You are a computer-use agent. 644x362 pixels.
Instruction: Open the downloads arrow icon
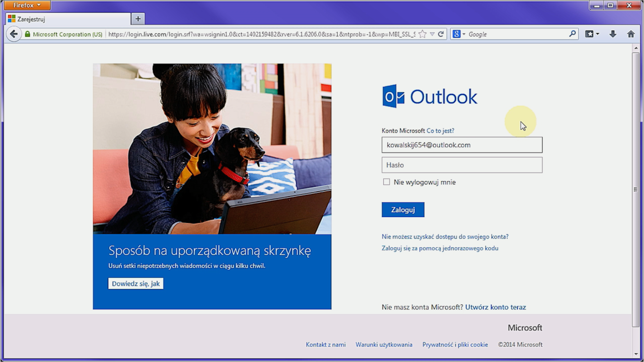(613, 34)
